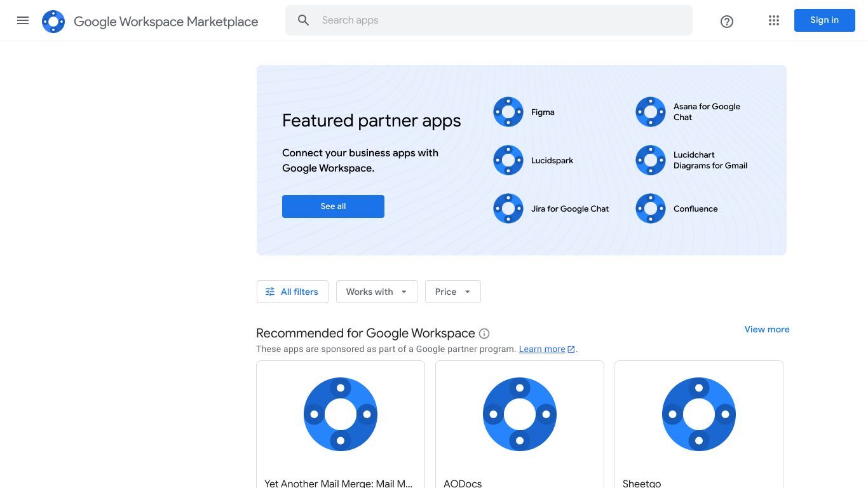Select the Asana for Google Chat label
The height and width of the screenshot is (488, 868).
[x=707, y=112]
